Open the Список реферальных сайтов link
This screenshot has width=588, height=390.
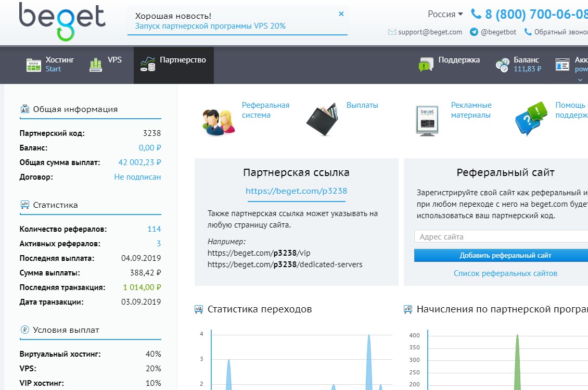pos(505,273)
